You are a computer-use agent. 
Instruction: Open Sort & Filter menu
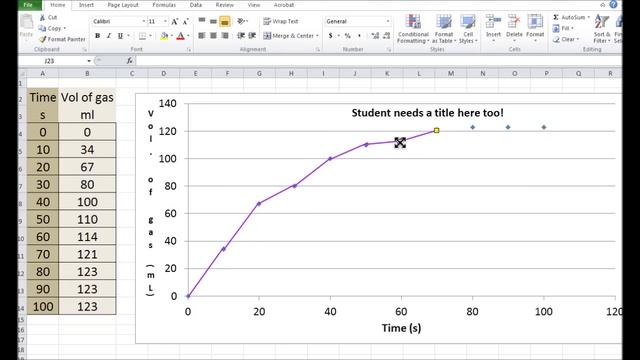tap(602, 29)
